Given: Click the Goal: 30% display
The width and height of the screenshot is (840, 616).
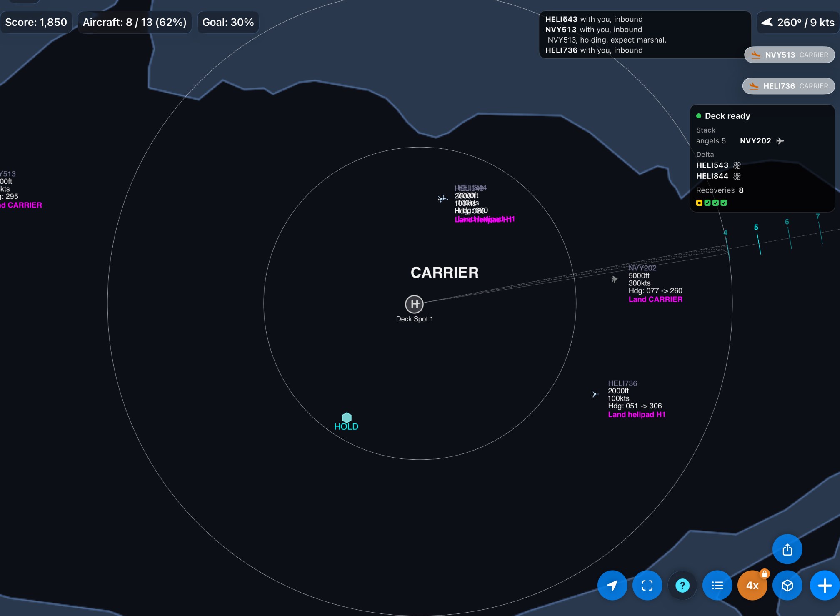Looking at the screenshot, I should coord(228,22).
